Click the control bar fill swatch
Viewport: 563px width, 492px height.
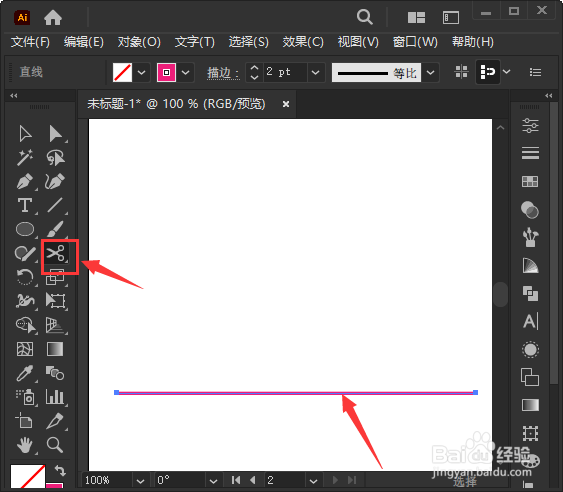[122, 73]
